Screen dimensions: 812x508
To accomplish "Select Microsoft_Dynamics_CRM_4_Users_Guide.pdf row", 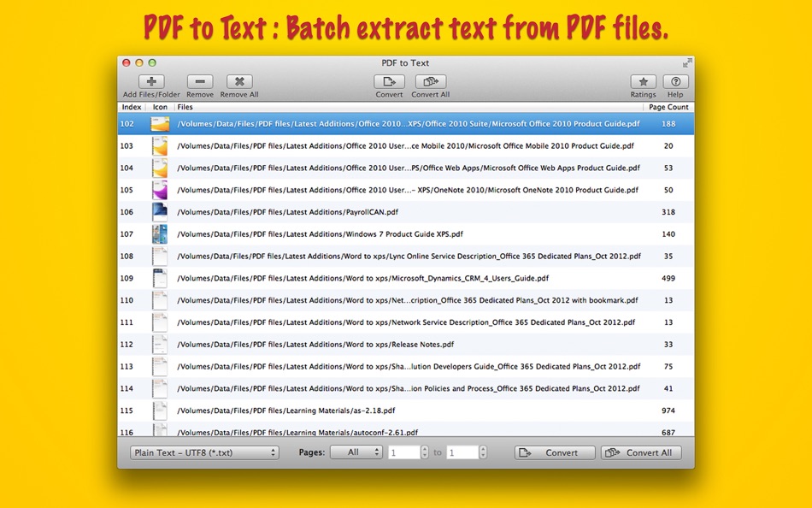I will [406, 278].
